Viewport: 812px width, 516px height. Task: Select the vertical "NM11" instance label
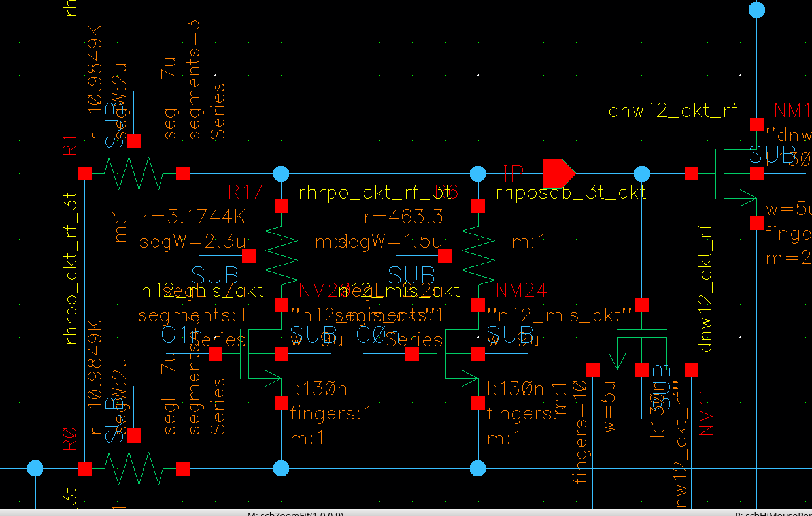706,411
